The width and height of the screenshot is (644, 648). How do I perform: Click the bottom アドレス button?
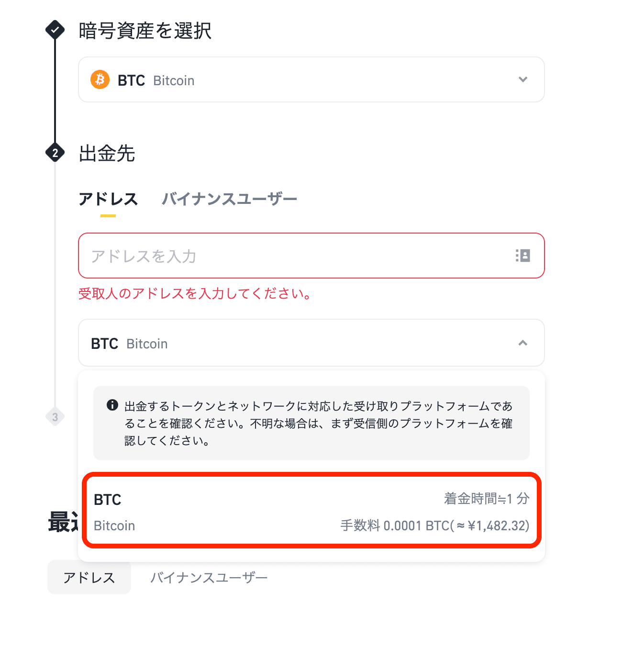coord(89,578)
